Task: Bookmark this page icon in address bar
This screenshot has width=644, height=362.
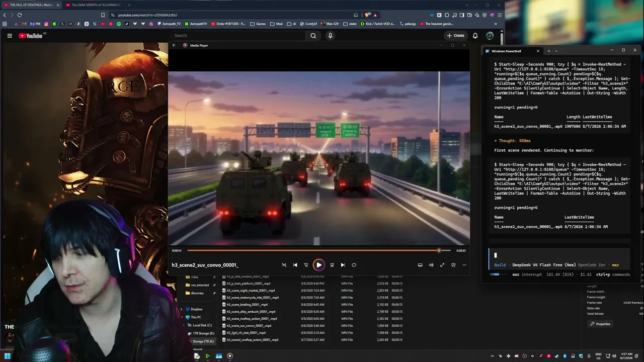Action: (x=103, y=15)
